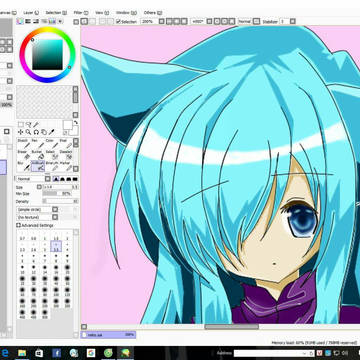Viewport: 360px width, 360px height.
Task: Open the rotation angle dropdown arrow
Action: tap(209, 22)
